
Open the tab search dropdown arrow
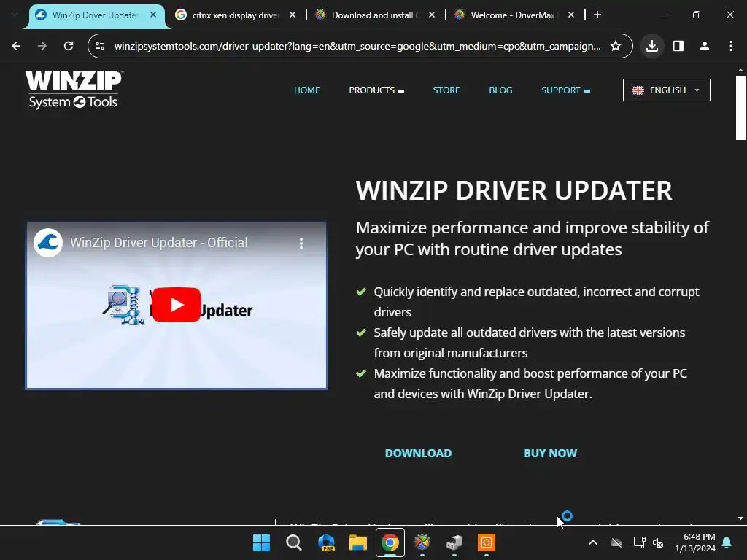pyautogui.click(x=15, y=15)
